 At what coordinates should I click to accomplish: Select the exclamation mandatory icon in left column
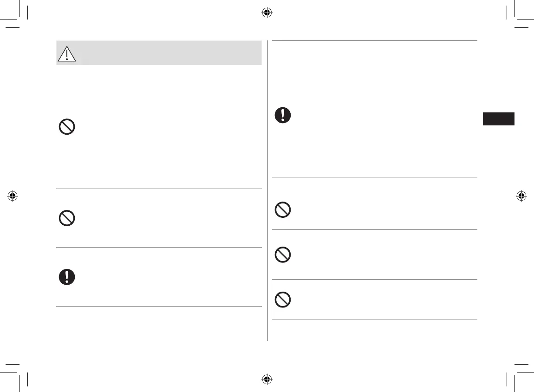tap(67, 277)
